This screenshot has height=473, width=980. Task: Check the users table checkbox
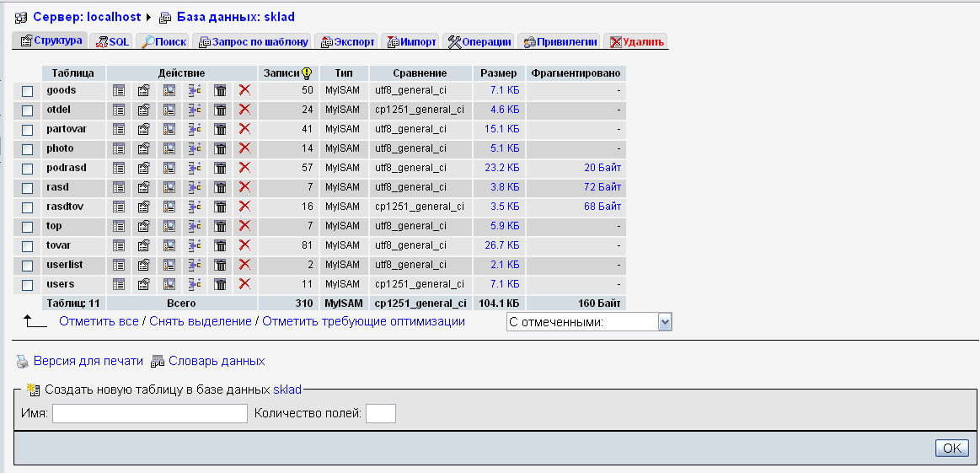(x=28, y=285)
